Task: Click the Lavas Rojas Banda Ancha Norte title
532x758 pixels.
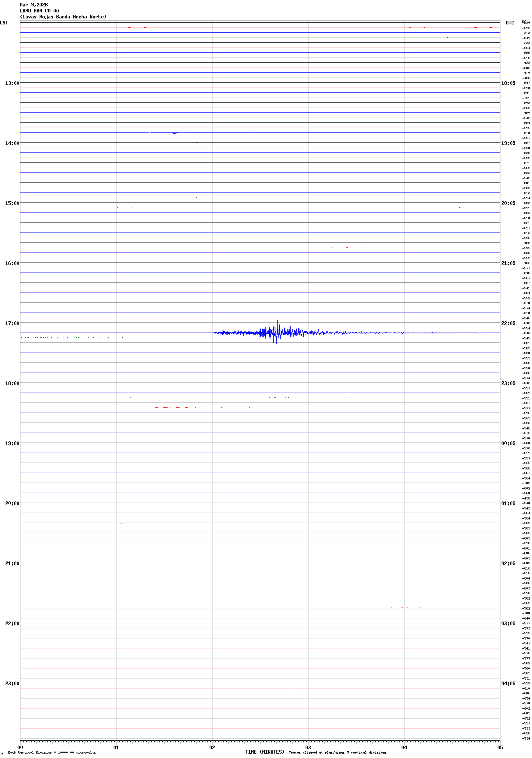Action: pyautogui.click(x=63, y=17)
